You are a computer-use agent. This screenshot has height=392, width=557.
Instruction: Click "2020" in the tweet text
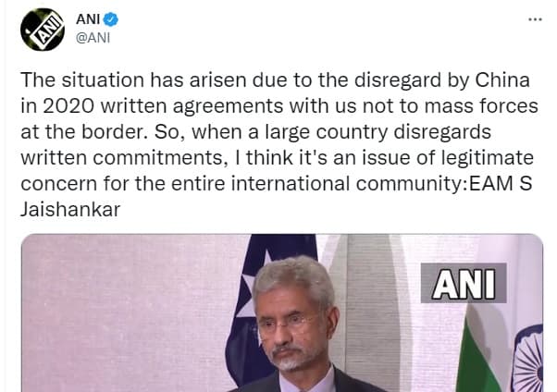click(68, 105)
